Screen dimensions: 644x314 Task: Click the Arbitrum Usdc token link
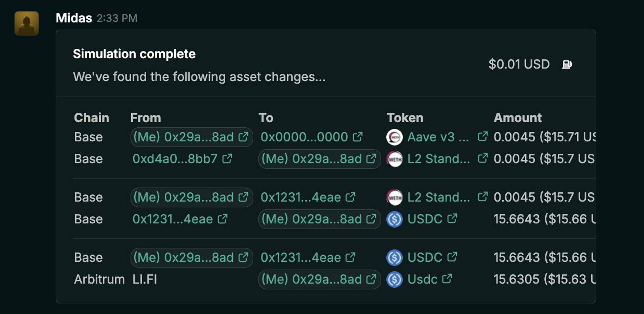pos(422,279)
